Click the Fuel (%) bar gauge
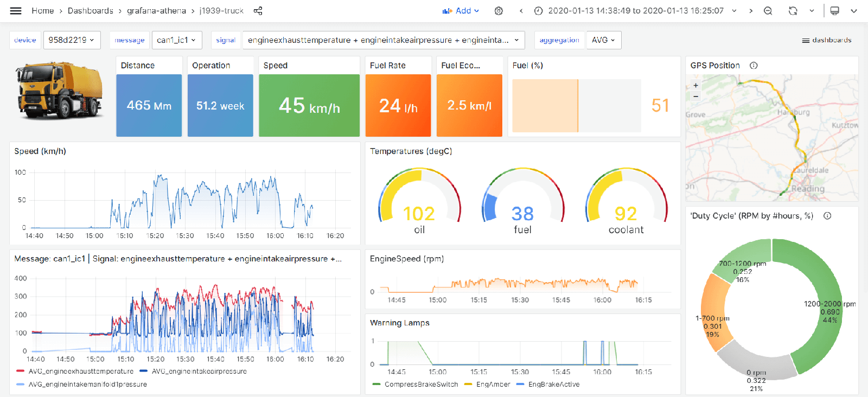Viewport: 868px width, 397px height. coord(577,106)
